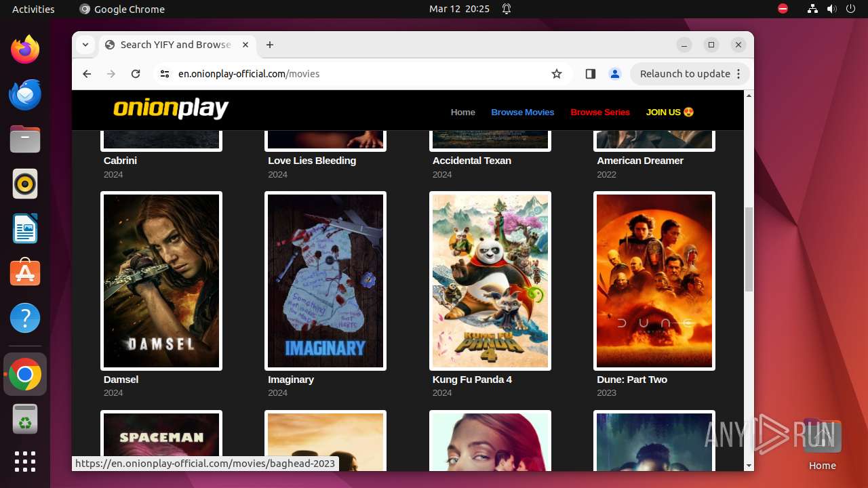Show the applications grid
The width and height of the screenshot is (868, 488).
[x=25, y=462]
